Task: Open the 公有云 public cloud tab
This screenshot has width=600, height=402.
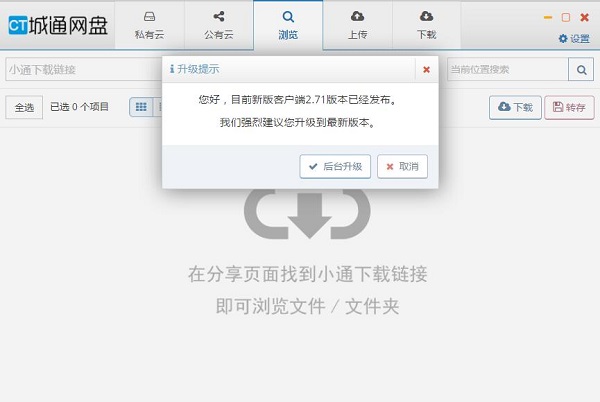Action: point(218,25)
